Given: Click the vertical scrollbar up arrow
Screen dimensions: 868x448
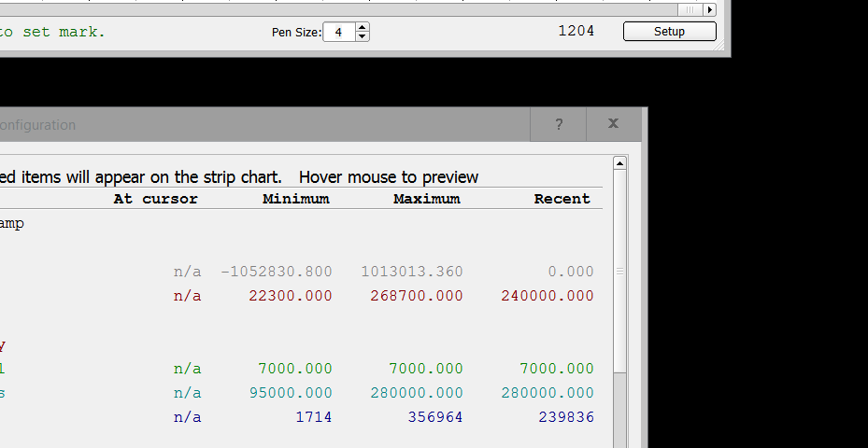Looking at the screenshot, I should [619, 163].
